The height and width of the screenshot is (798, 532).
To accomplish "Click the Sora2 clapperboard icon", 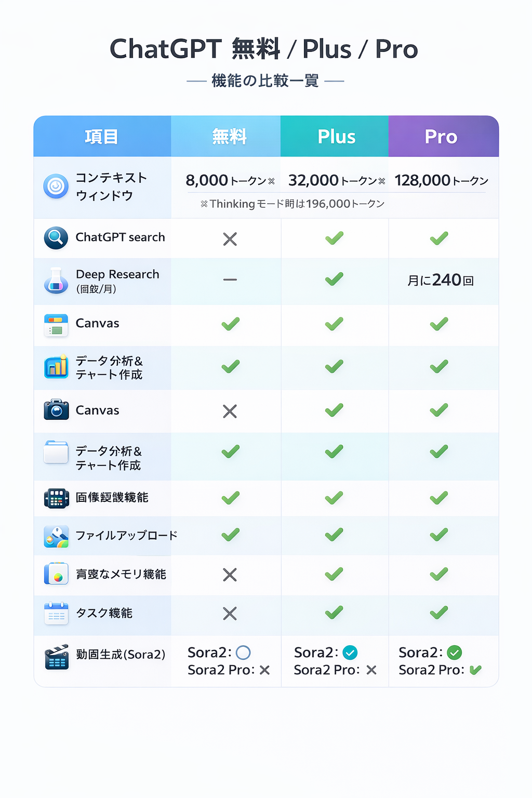I will tap(56, 657).
